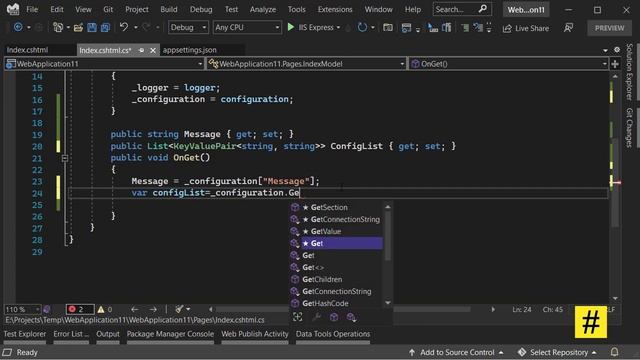Click the notifications bell icon
Image resolution: width=640 pixels, height=360 pixels.
point(614,352)
